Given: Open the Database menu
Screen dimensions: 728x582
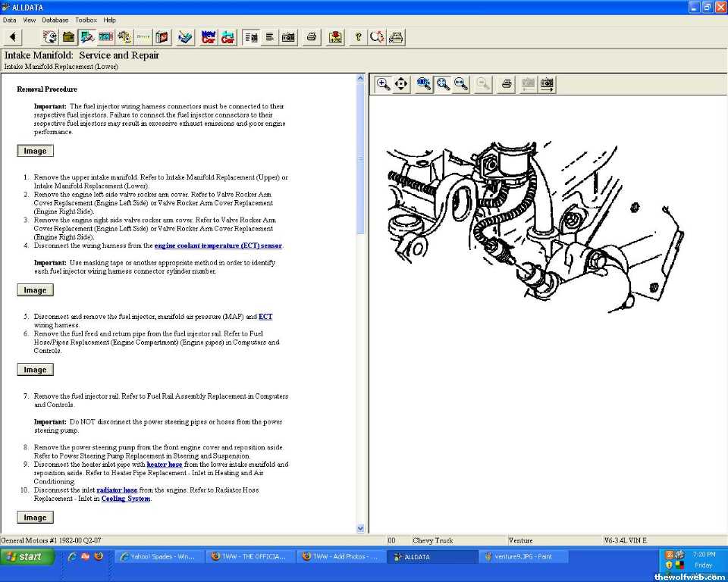Looking at the screenshot, I should (55, 20).
